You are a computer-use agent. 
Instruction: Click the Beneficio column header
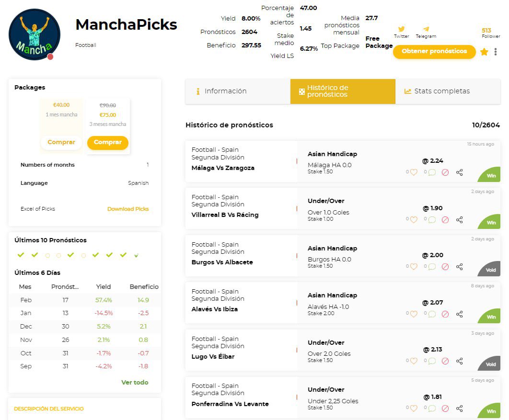[144, 287]
